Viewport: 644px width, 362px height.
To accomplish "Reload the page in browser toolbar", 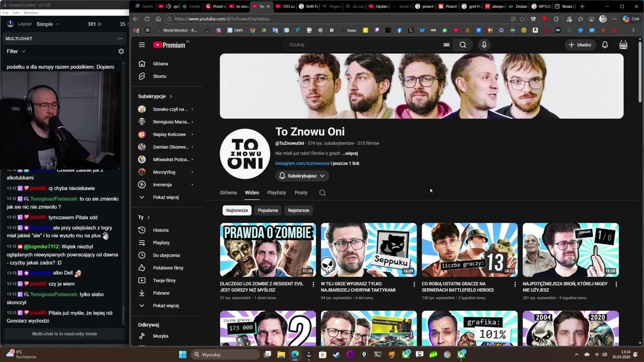I will [x=147, y=19].
